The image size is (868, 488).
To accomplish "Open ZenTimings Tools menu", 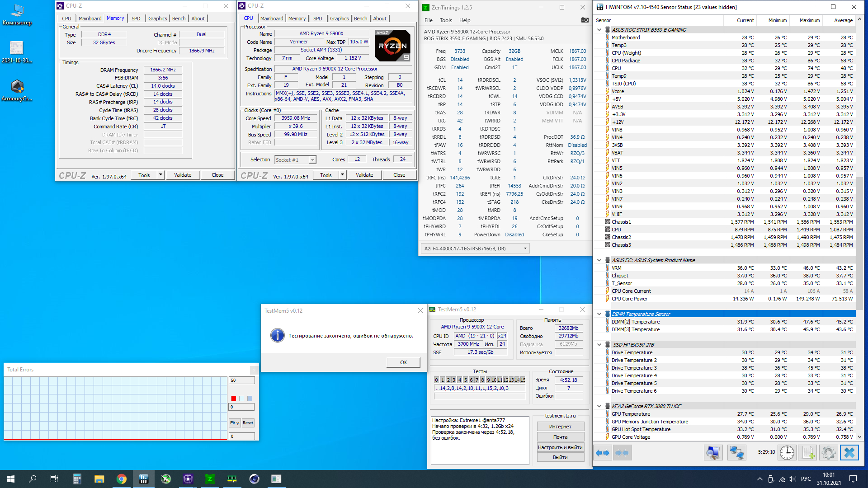I will pos(446,20).
